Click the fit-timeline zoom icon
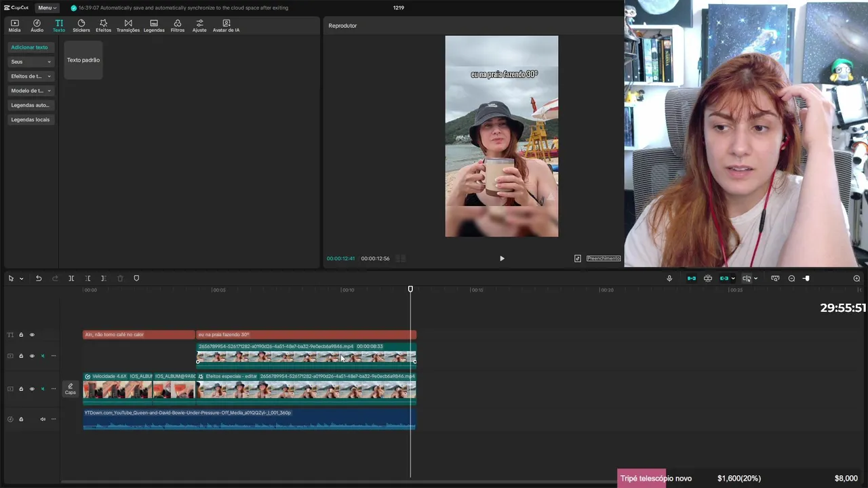 tap(775, 279)
